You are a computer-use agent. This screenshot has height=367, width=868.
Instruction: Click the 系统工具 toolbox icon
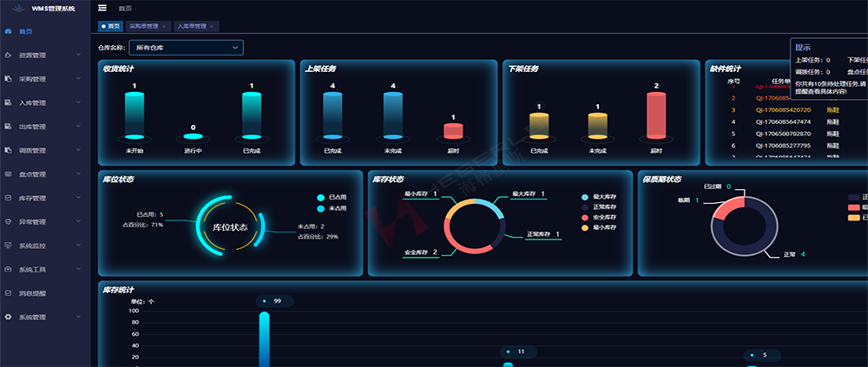click(x=8, y=270)
